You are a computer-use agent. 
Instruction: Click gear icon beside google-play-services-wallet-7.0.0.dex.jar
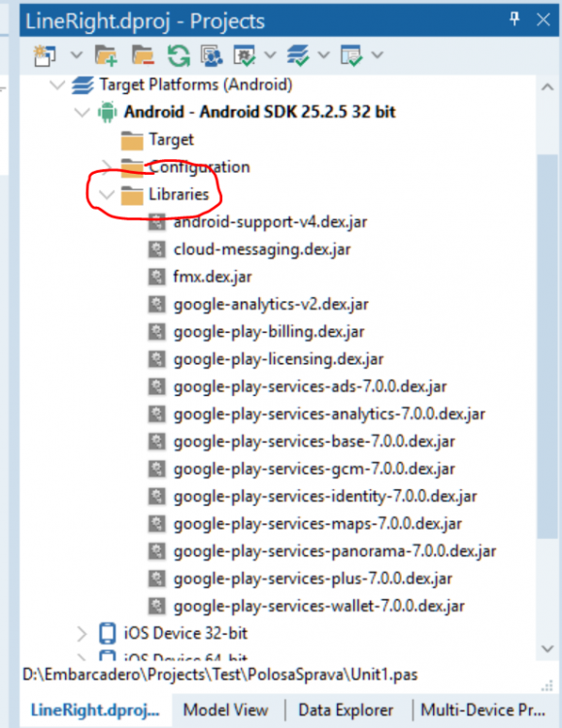pyautogui.click(x=156, y=606)
